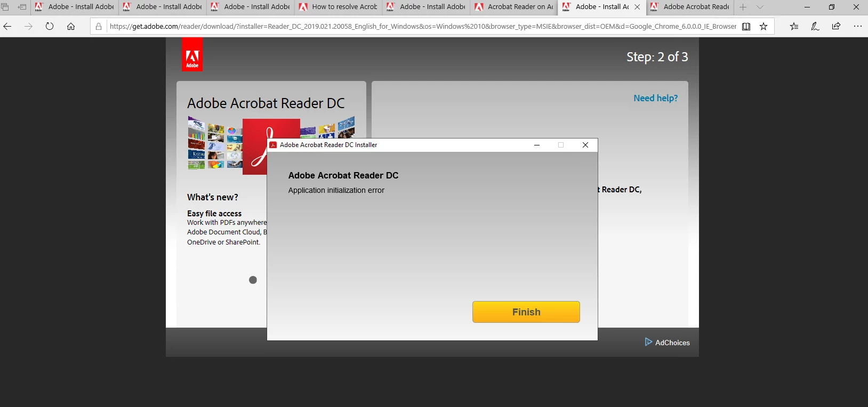Switch to the first Adobe - Install Adobe tab

coord(74,7)
